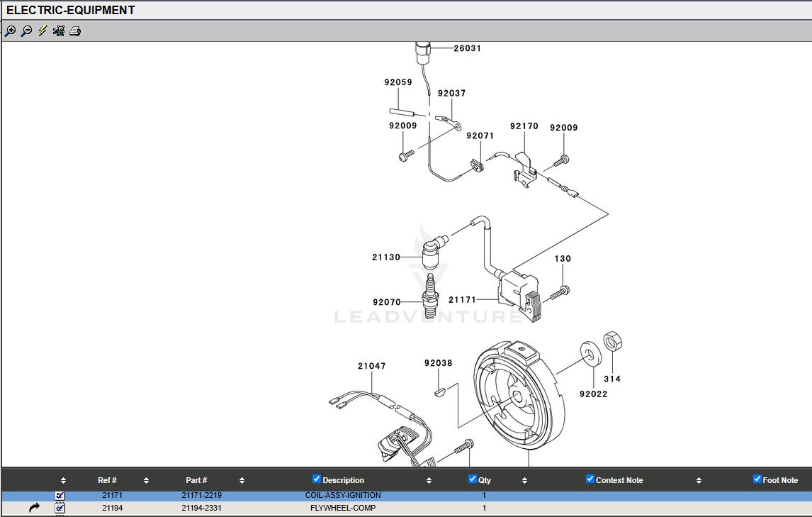
Task: Print the diagram using the printer icon
Action: 75,31
